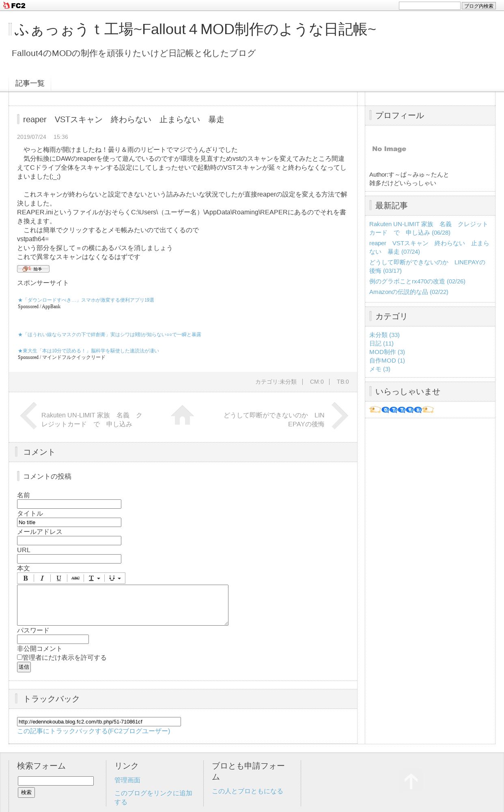Open the blog title header link

[195, 29]
